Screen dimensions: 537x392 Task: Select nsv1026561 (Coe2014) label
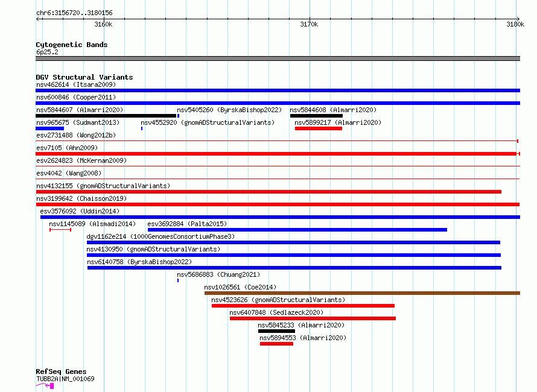[x=240, y=287]
